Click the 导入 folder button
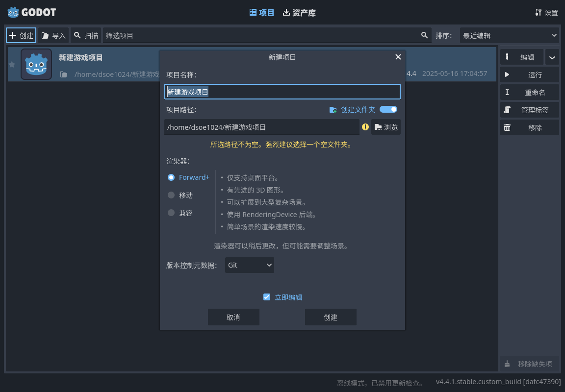Viewport: 565px width, 392px height. (x=53, y=35)
